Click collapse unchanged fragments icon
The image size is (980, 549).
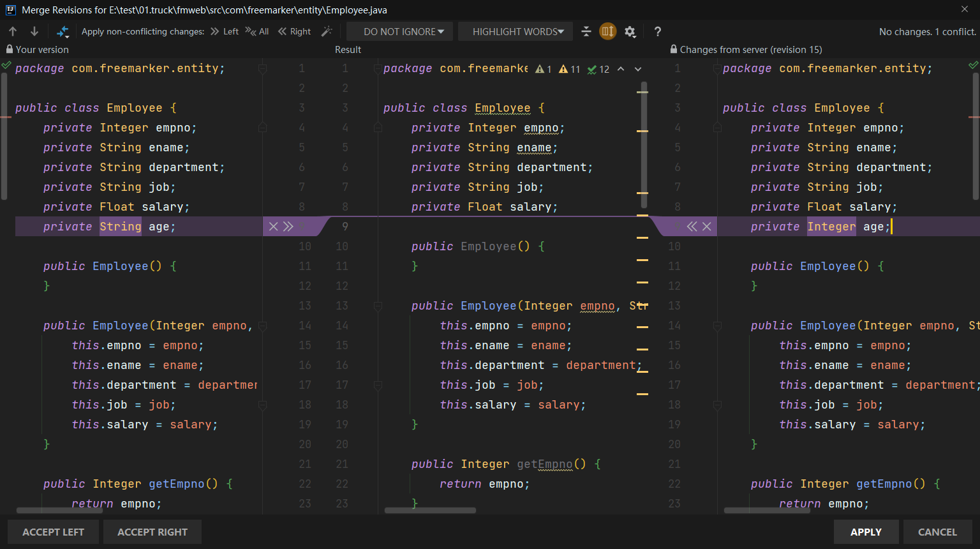[586, 31]
